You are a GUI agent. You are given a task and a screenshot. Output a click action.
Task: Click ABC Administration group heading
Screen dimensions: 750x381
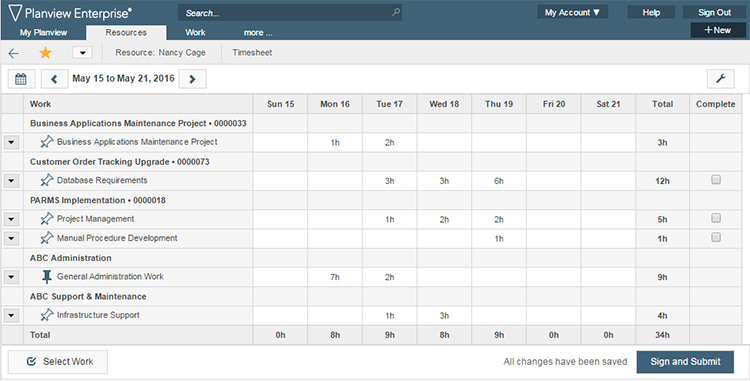pos(70,258)
